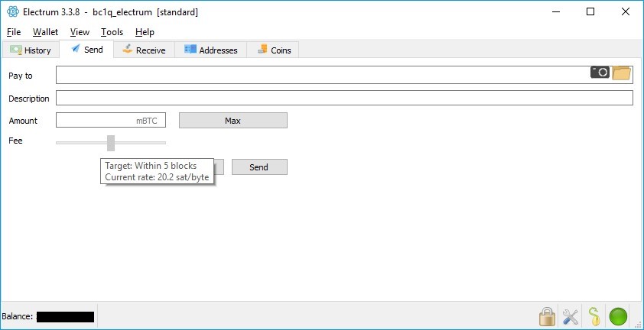This screenshot has height=330, width=644.
Task: Close the Electrum window
Action: [626, 12]
